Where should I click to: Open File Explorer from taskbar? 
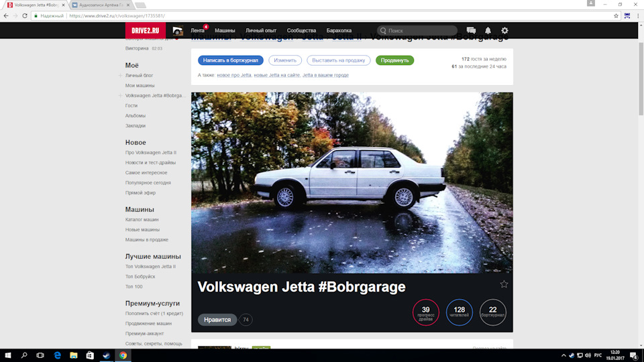pos(74,355)
